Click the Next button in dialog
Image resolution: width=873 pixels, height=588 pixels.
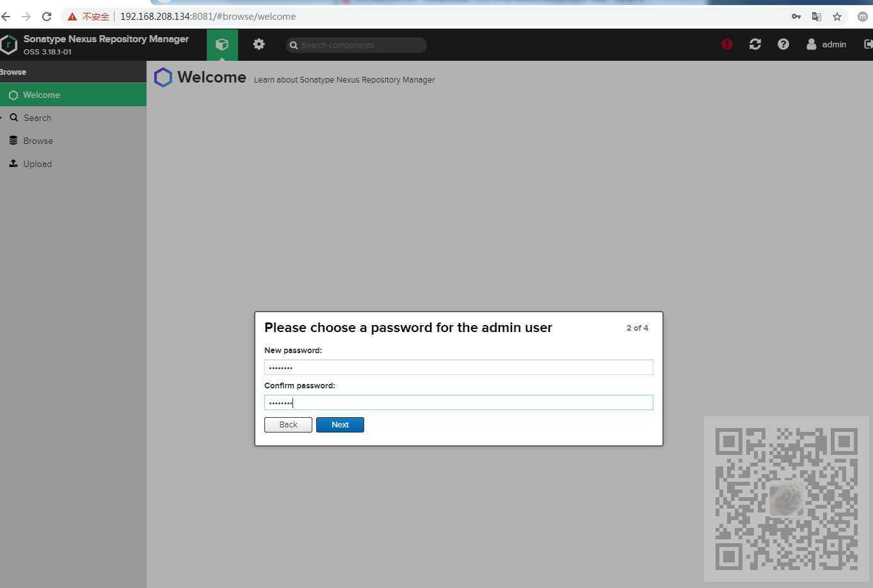[340, 425]
